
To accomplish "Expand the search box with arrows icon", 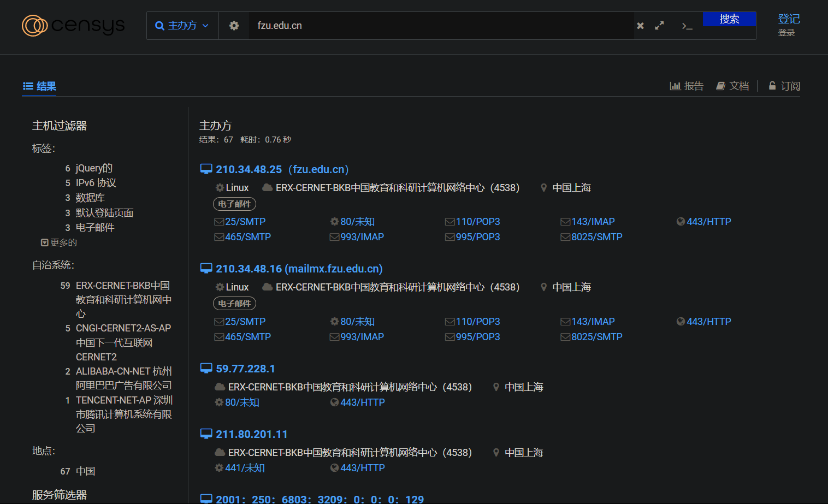I will pyautogui.click(x=659, y=26).
